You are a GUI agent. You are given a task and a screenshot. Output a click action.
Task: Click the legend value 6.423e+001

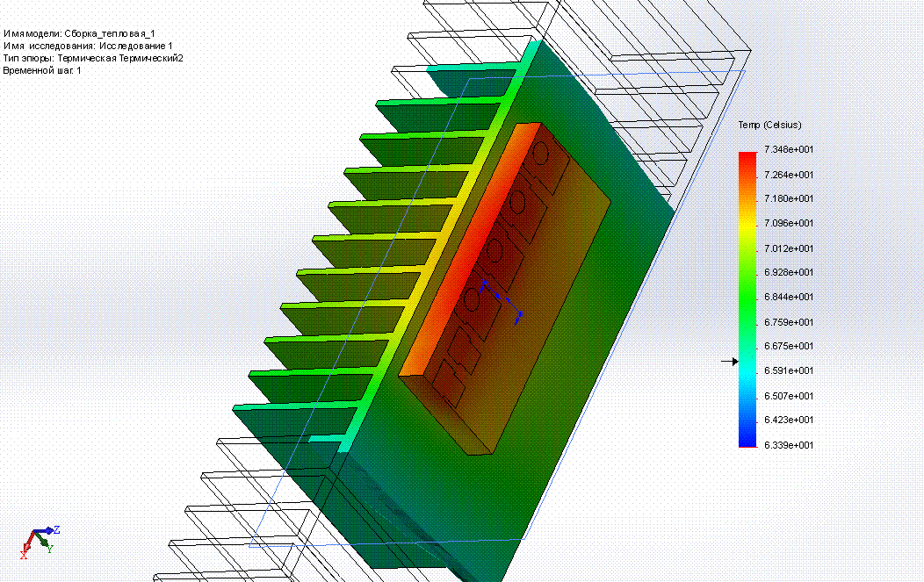[789, 420]
